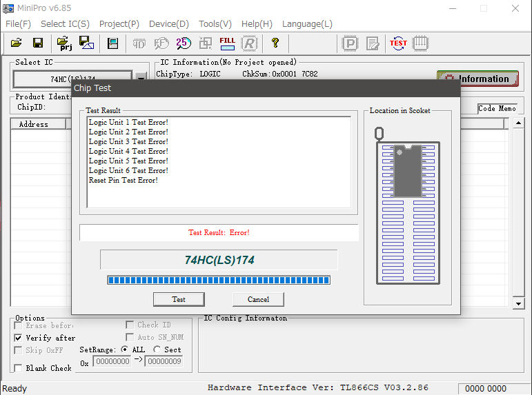
Task: Click Cancel in Chip Test dialog
Action: tap(258, 299)
